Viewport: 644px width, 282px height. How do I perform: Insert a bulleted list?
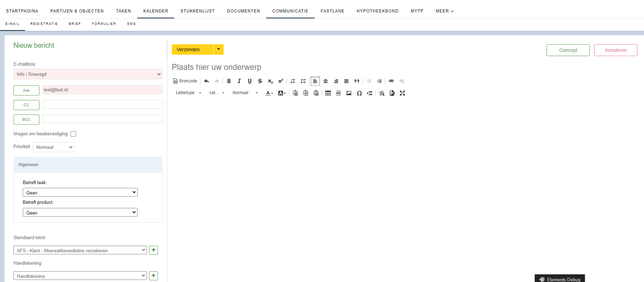[303, 81]
